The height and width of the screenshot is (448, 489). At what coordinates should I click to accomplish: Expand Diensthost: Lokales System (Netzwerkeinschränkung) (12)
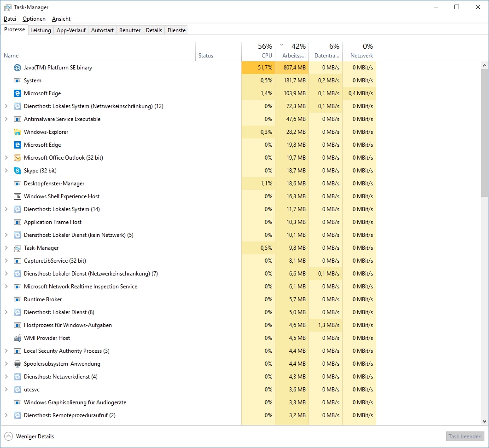pyautogui.click(x=6, y=106)
